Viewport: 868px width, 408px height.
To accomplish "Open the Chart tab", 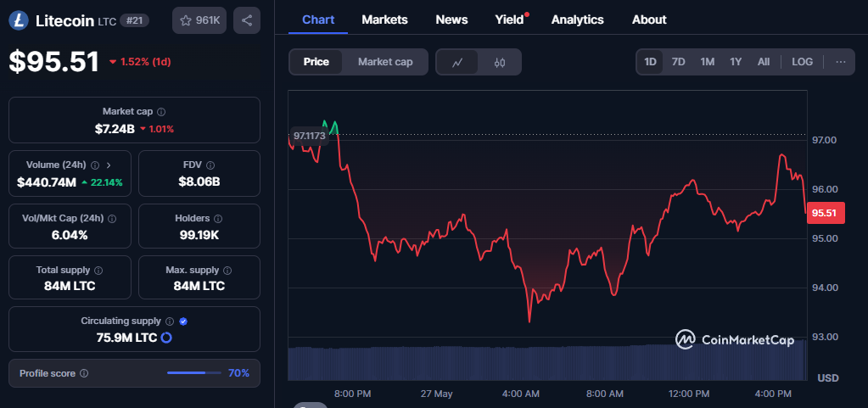I will click(x=318, y=20).
